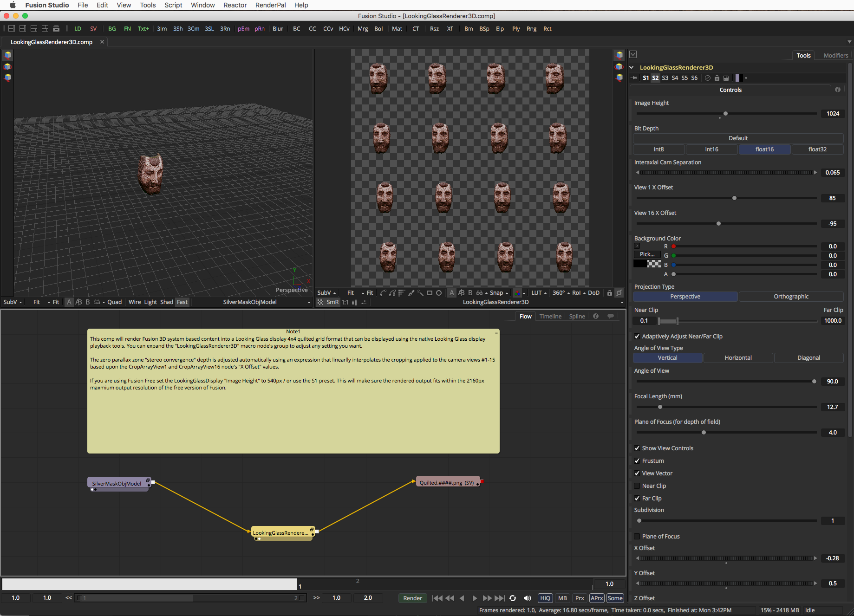Select float32 bit depth

point(817,149)
